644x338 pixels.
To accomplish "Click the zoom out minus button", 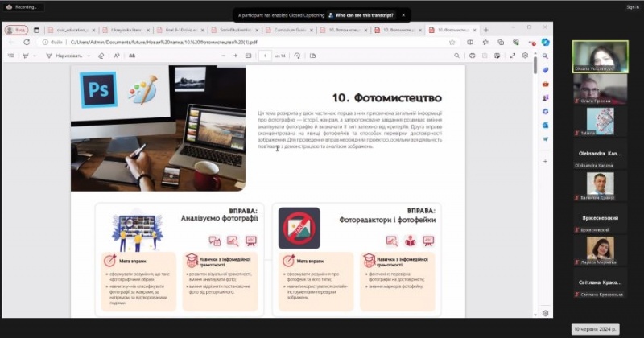I will click(224, 56).
